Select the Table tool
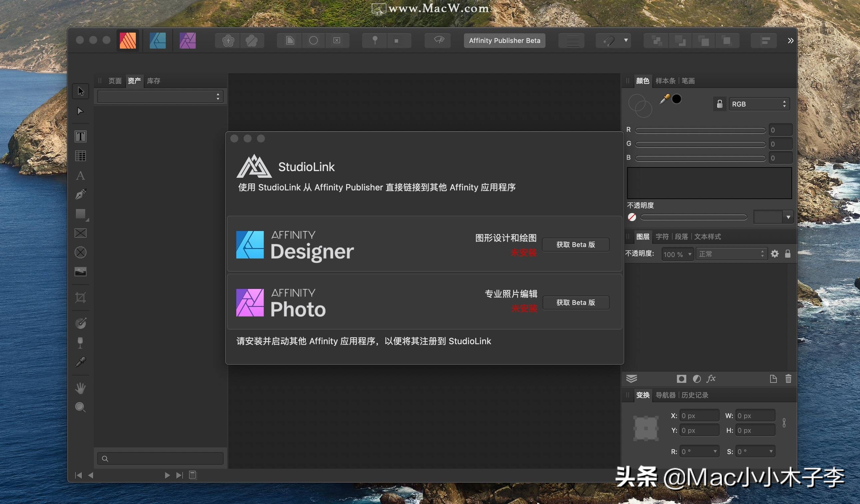860x504 pixels. click(81, 156)
